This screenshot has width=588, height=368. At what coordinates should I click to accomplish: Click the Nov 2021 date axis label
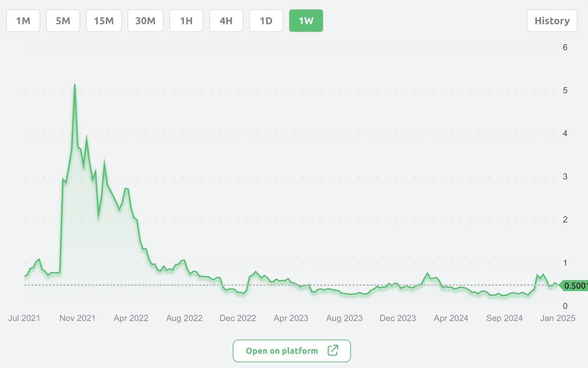tap(77, 318)
